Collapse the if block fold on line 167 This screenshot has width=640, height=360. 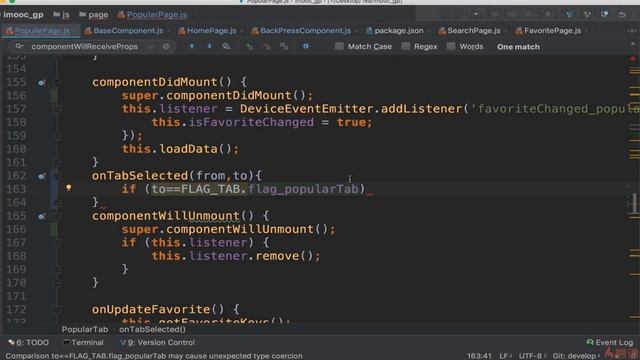(x=57, y=243)
